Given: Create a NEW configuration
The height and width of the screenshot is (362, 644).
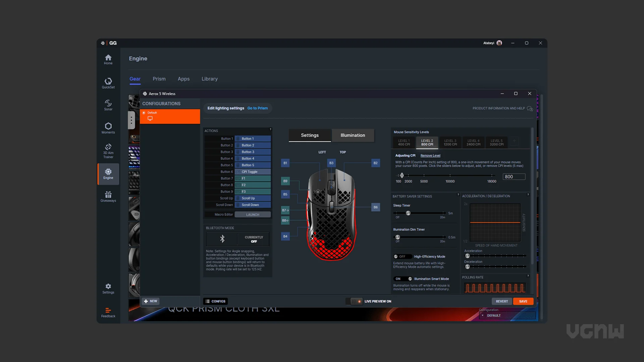Looking at the screenshot, I should pyautogui.click(x=150, y=301).
